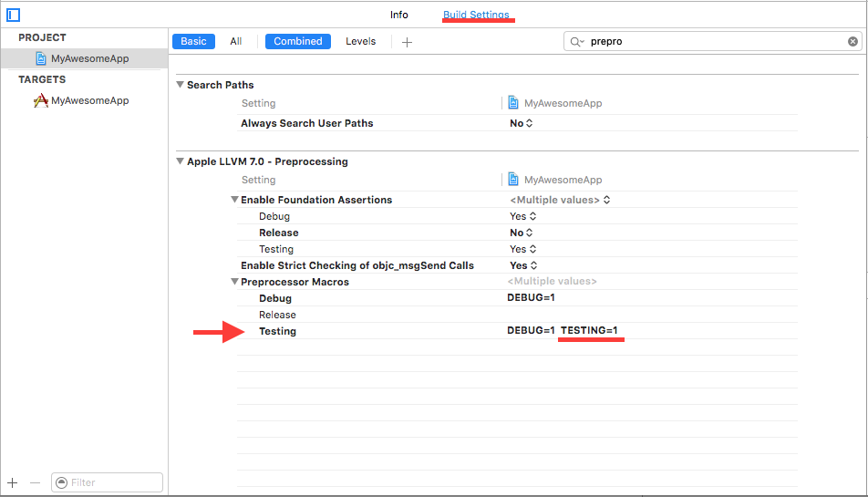
Task: Toggle the project navigator sidebar icon
Action: point(14,15)
